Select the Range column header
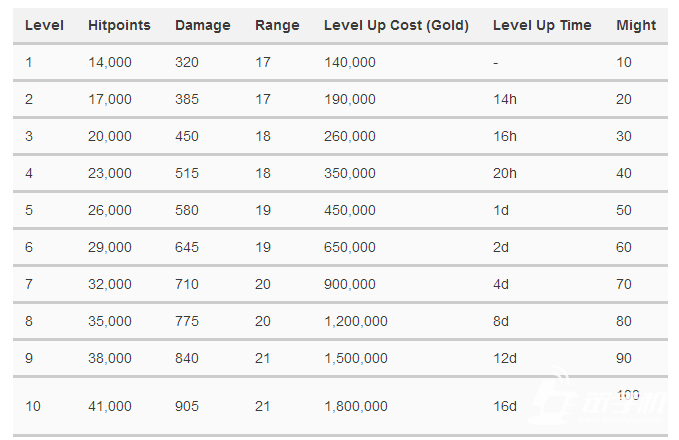Image resolution: width=679 pixels, height=440 pixels. [x=277, y=25]
